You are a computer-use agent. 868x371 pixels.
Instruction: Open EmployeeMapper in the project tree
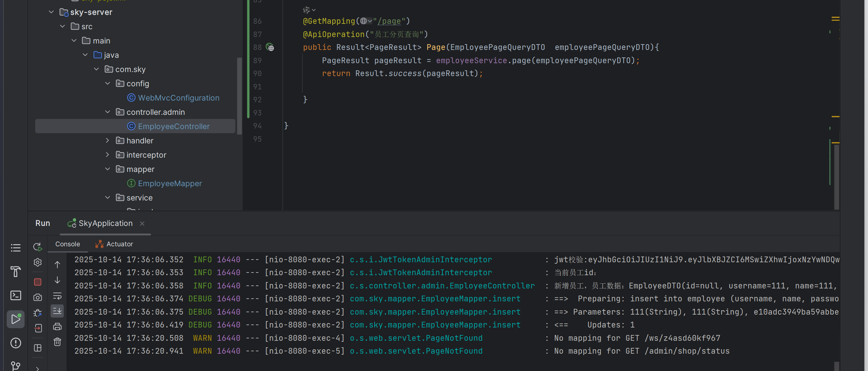point(170,183)
